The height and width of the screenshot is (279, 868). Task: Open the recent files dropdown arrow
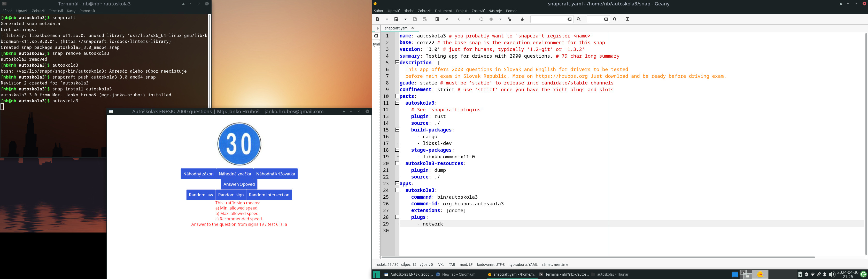(x=405, y=19)
